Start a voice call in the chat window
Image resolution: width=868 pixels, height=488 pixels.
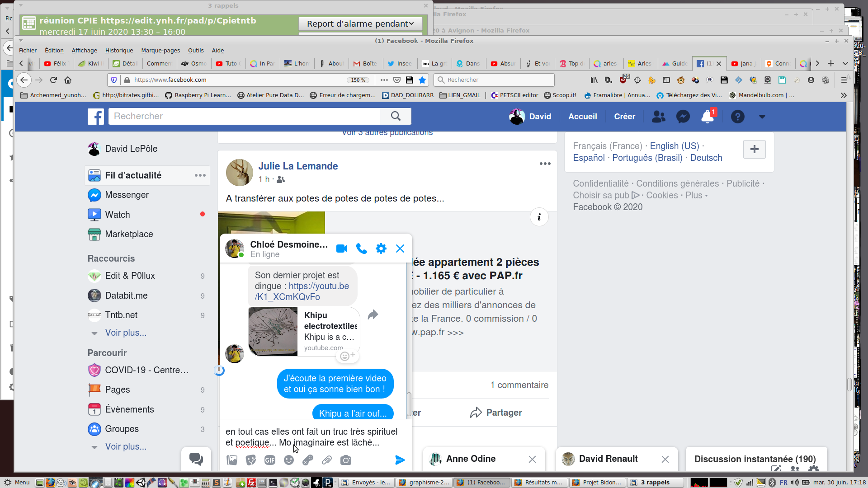click(x=361, y=249)
